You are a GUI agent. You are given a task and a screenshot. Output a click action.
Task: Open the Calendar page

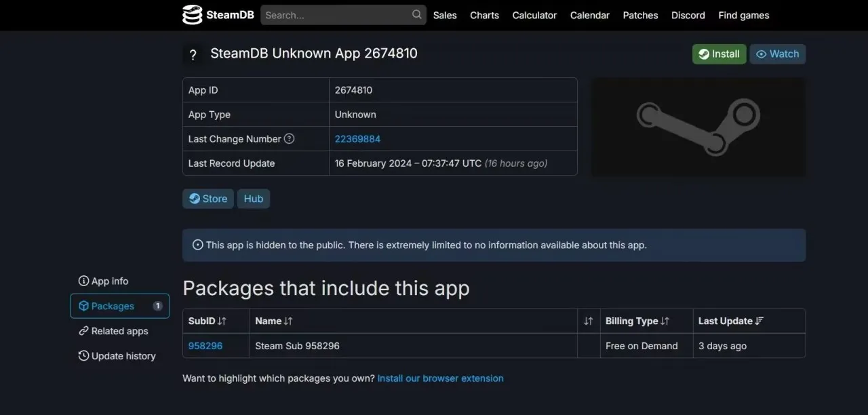pos(589,15)
